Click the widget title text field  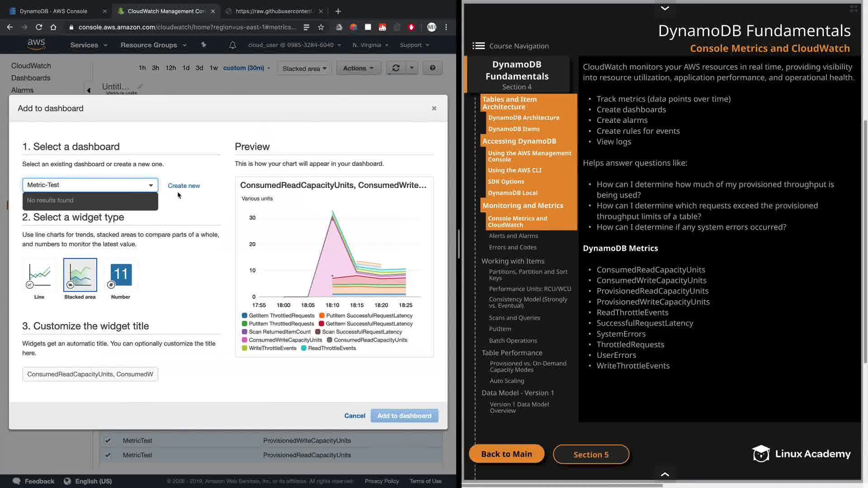click(x=90, y=374)
